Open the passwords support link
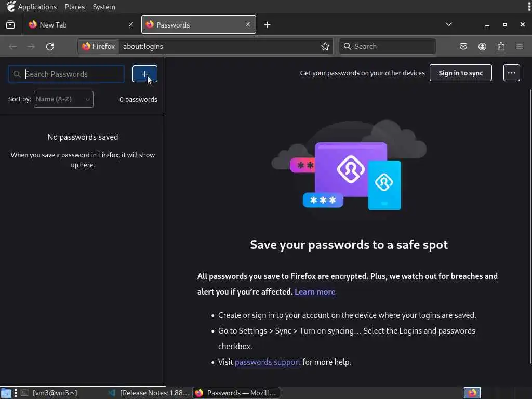This screenshot has width=532, height=399. 268,362
